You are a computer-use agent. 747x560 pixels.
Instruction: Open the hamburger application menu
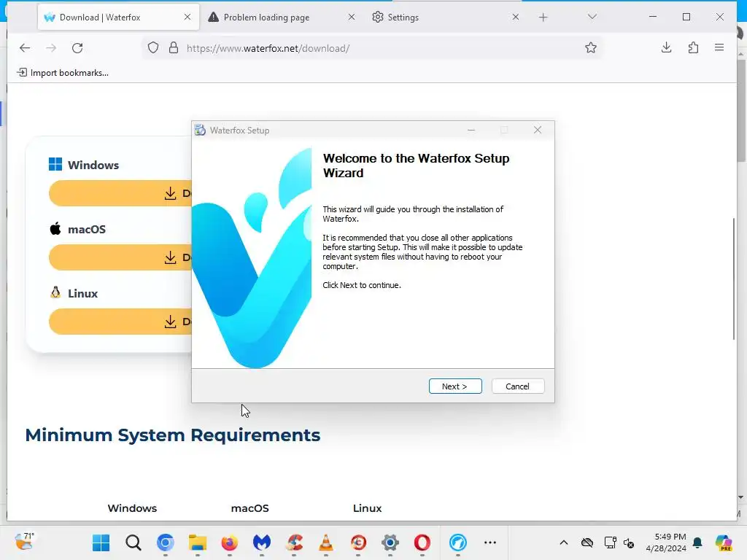coord(719,47)
